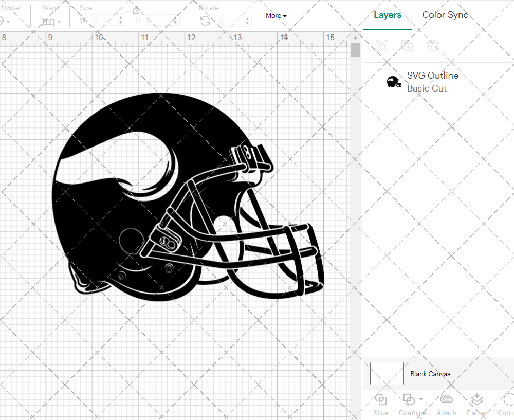Switch to the Layers tab
Image resolution: width=514 pixels, height=420 pixels.
tap(388, 15)
